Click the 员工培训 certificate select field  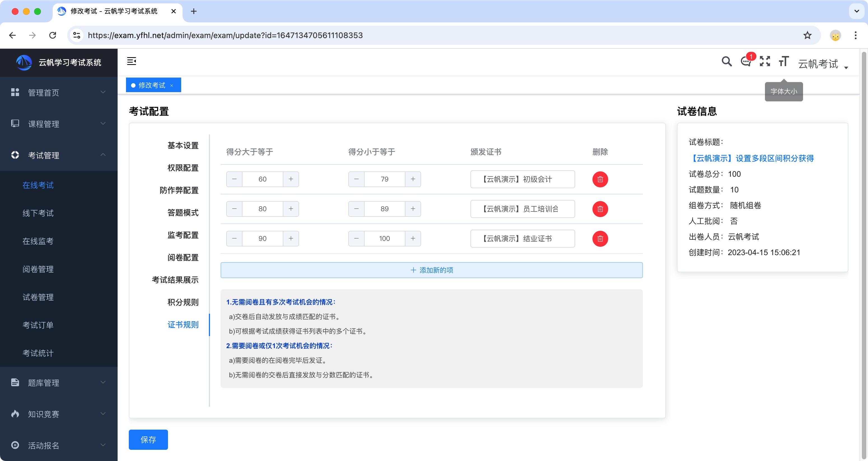(x=522, y=209)
